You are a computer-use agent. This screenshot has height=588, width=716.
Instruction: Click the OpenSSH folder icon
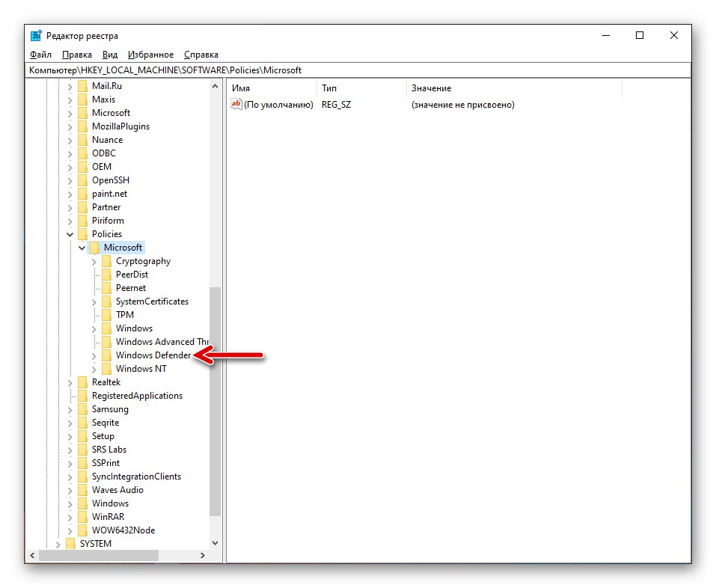coord(82,180)
